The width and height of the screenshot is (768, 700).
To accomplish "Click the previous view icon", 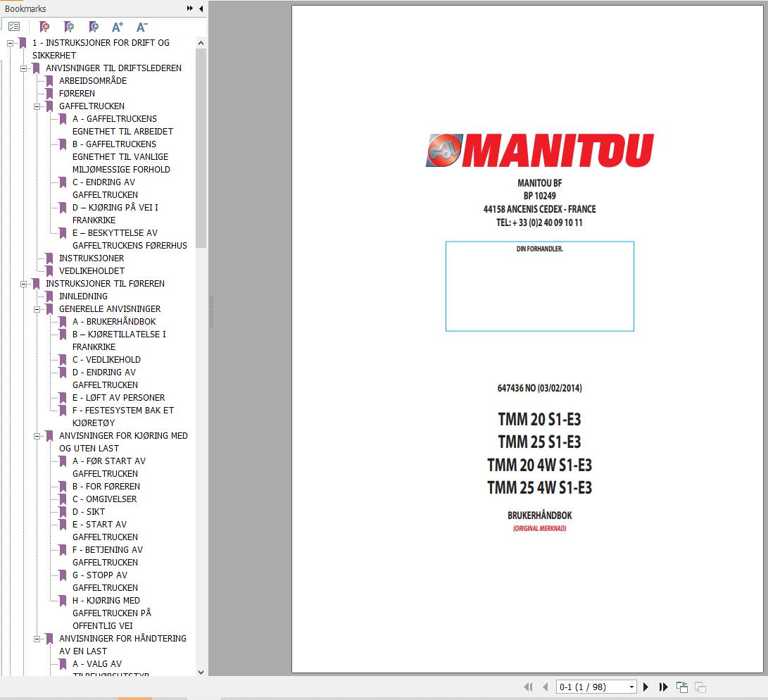I will point(682,687).
